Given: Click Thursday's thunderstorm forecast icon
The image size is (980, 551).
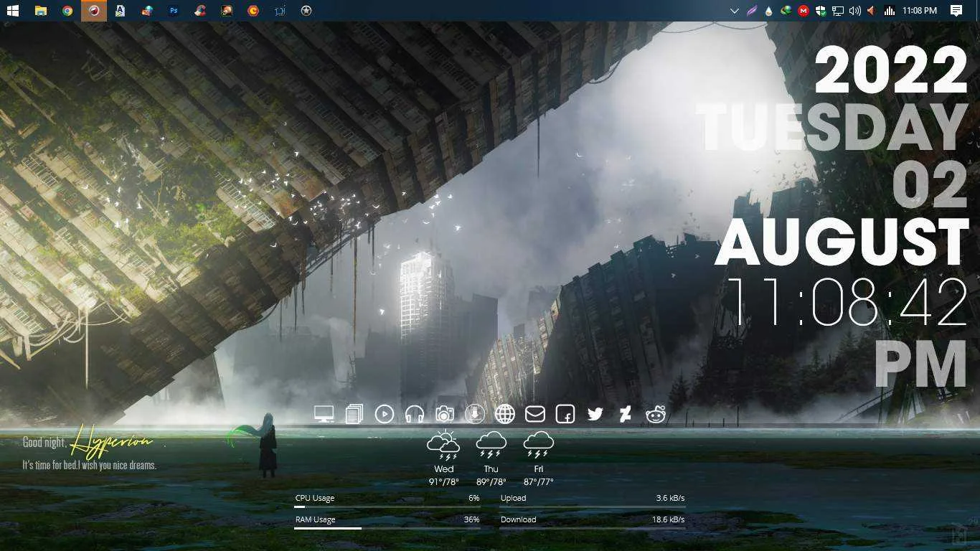Looking at the screenshot, I should [x=491, y=446].
